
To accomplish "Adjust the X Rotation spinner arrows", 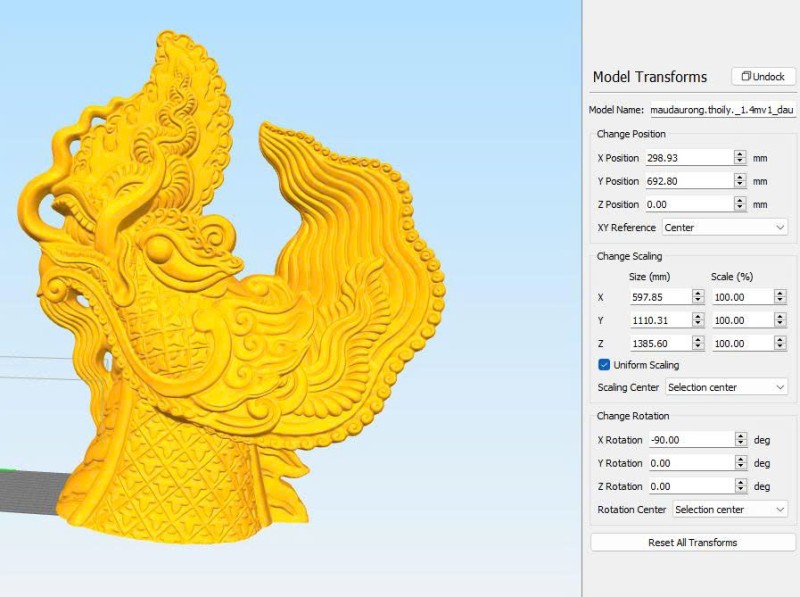I will [x=740, y=440].
